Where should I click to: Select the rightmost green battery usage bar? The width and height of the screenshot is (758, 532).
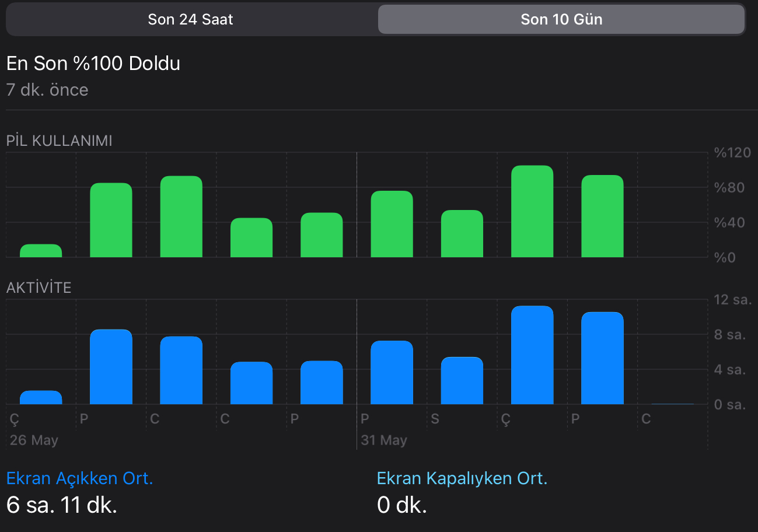[602, 216]
